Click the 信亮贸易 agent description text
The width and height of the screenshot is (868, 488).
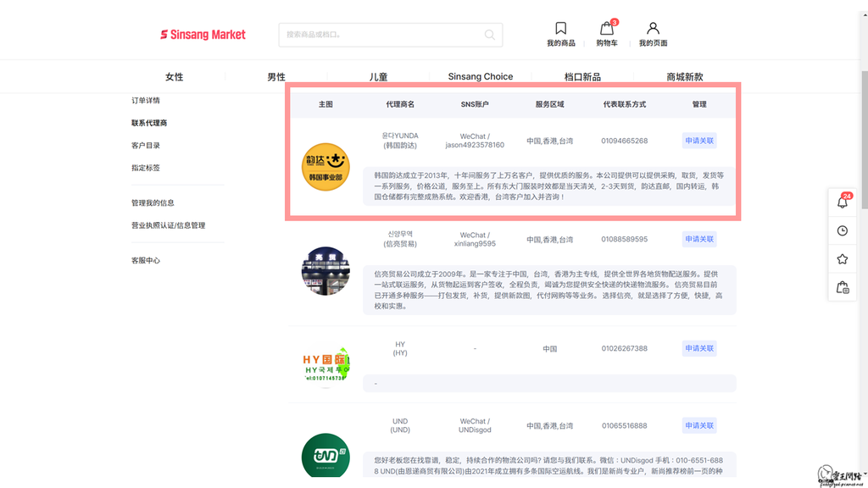[x=549, y=290]
